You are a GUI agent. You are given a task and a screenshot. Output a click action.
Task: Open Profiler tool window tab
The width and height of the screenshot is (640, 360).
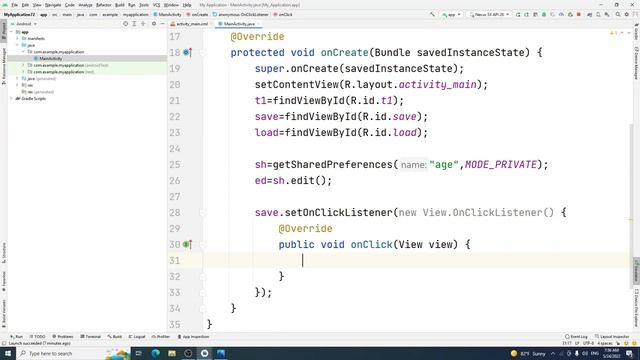[x=161, y=337]
